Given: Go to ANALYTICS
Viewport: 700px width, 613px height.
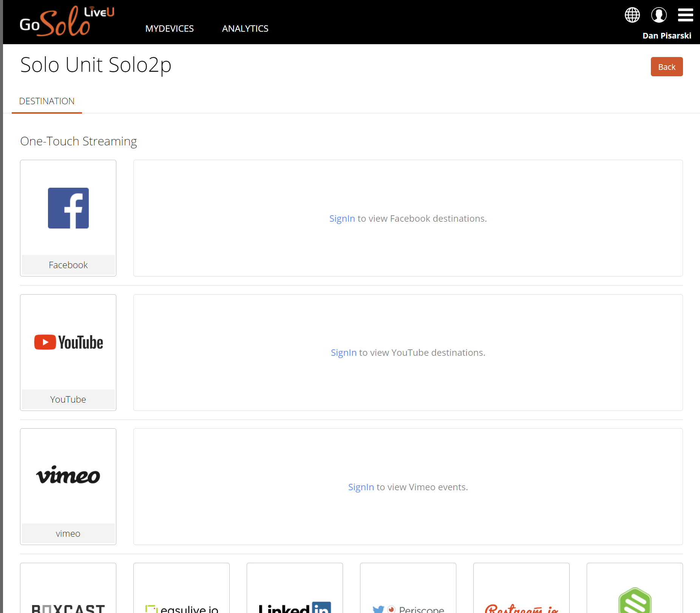Looking at the screenshot, I should (x=245, y=28).
